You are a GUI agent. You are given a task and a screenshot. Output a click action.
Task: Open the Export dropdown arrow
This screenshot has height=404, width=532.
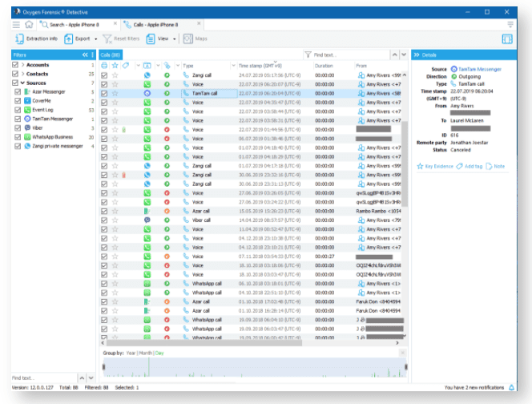click(96, 38)
